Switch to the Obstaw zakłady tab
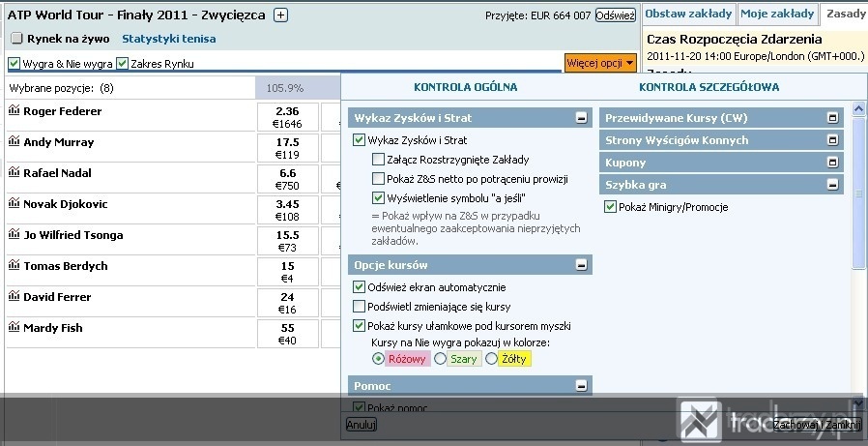This screenshot has width=868, height=446. [x=688, y=14]
